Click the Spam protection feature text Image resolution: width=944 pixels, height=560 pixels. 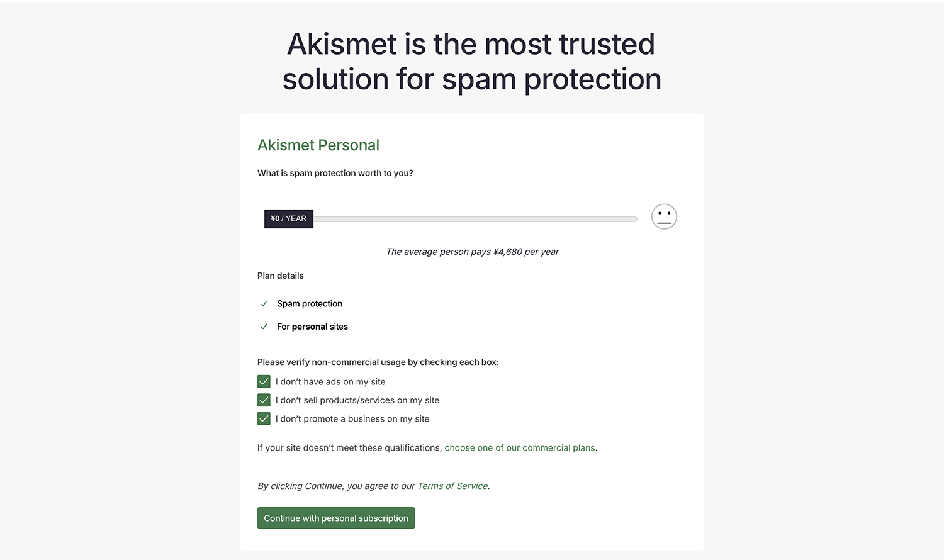coord(310,304)
